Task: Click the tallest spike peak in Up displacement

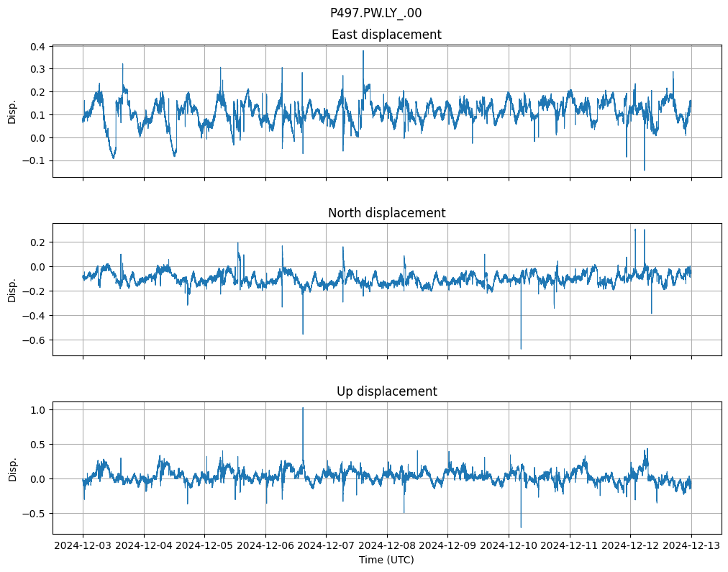Action: (x=303, y=408)
